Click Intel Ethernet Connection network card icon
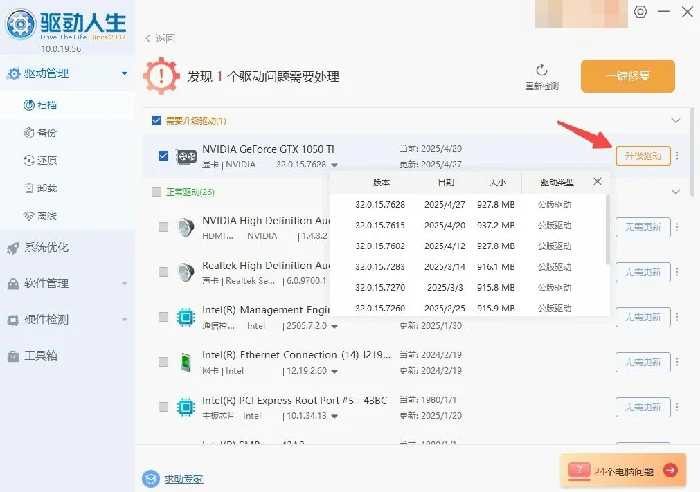The height and width of the screenshot is (492, 700). (186, 362)
